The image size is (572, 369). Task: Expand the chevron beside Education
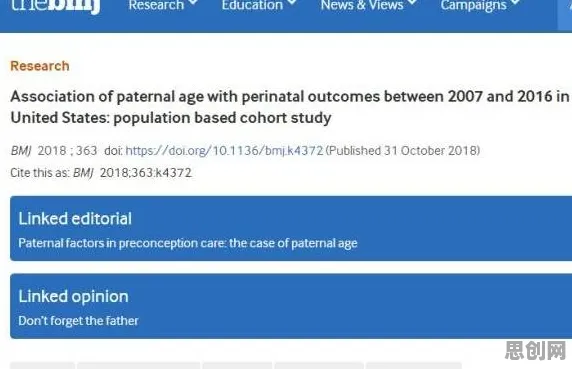coord(292,3)
